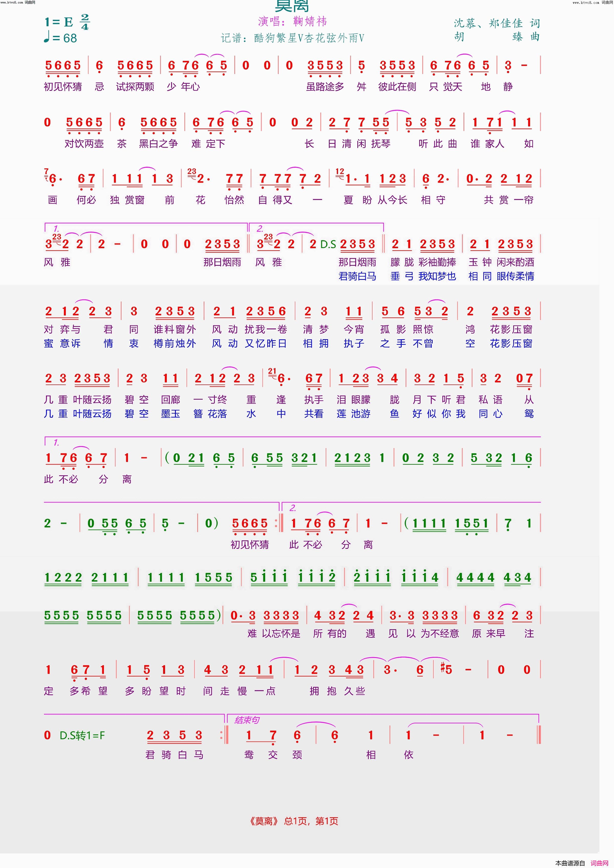This screenshot has width=614, height=868.
Task: Select the lyric '彼此在侧'
Action: coord(397,87)
